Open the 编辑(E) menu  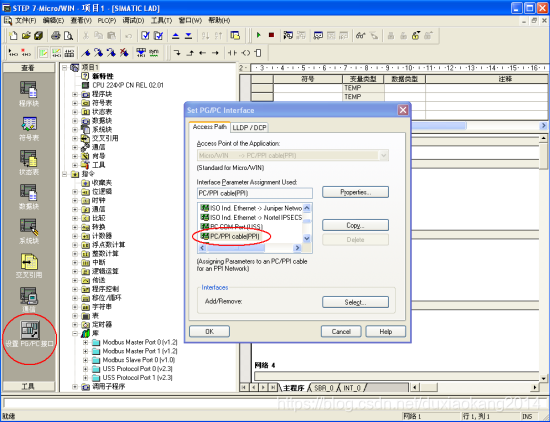coord(53,20)
